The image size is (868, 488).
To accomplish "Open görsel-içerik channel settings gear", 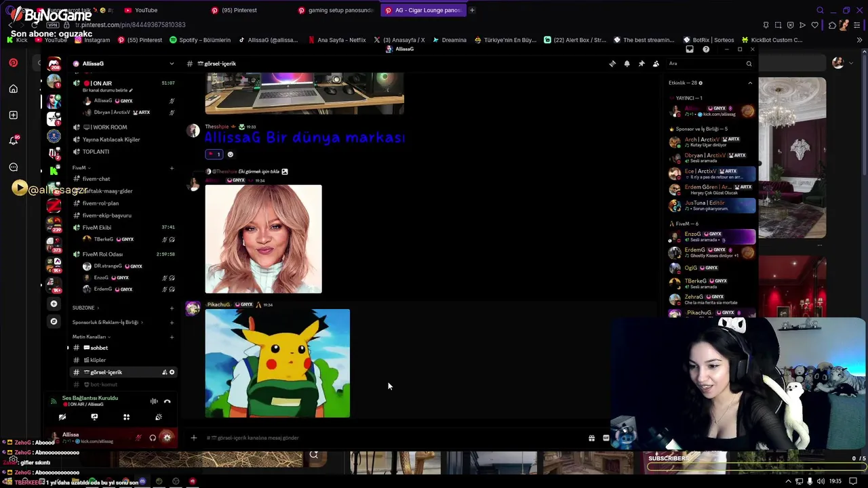I will [x=172, y=372].
